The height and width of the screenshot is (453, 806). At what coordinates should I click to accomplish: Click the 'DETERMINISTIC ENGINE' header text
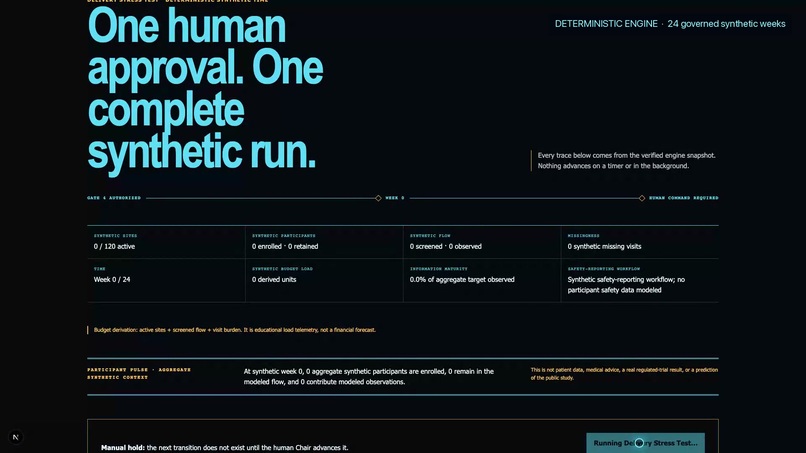point(606,24)
